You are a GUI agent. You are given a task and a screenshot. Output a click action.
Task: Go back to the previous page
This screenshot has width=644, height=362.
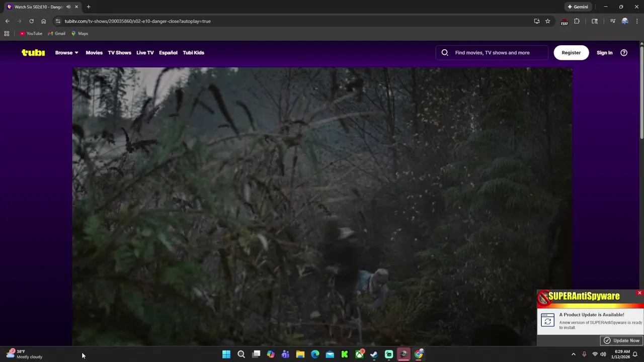[x=7, y=21]
